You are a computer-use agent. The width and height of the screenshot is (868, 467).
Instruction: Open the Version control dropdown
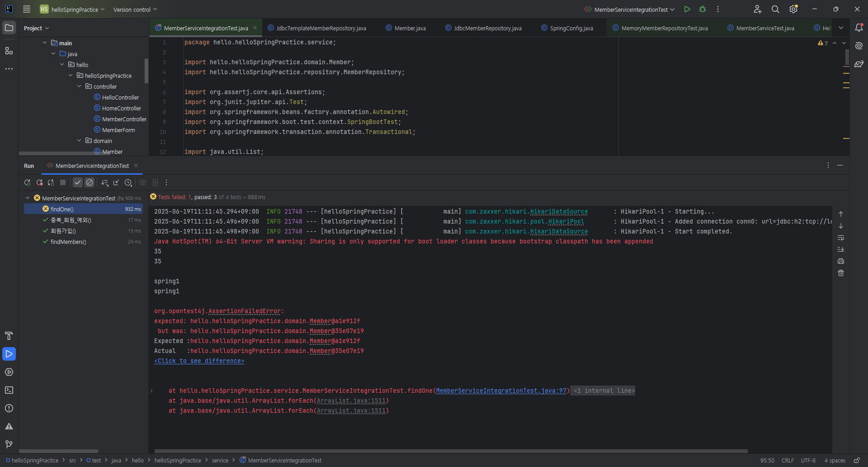click(x=135, y=10)
